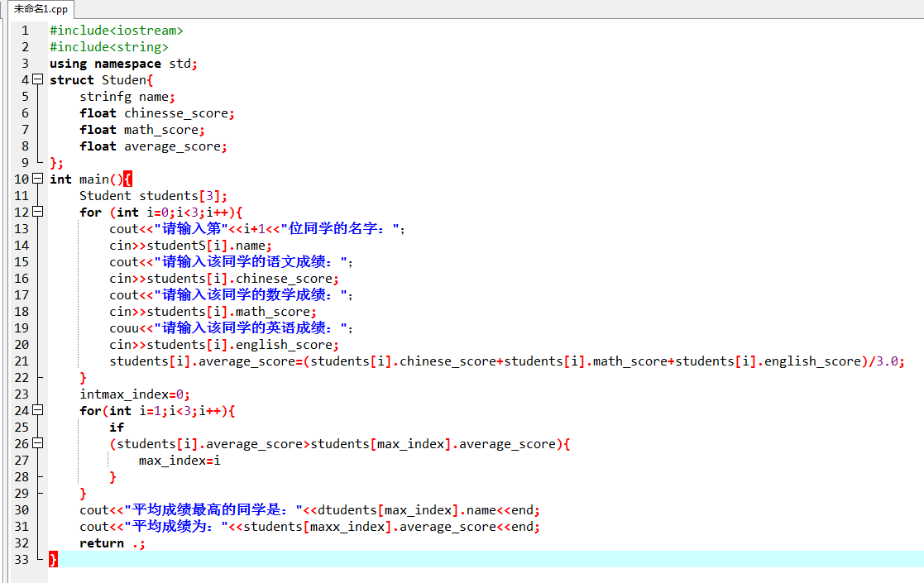This screenshot has height=583, width=924.
Task: Click line number 21 in the gutter
Action: pos(22,361)
